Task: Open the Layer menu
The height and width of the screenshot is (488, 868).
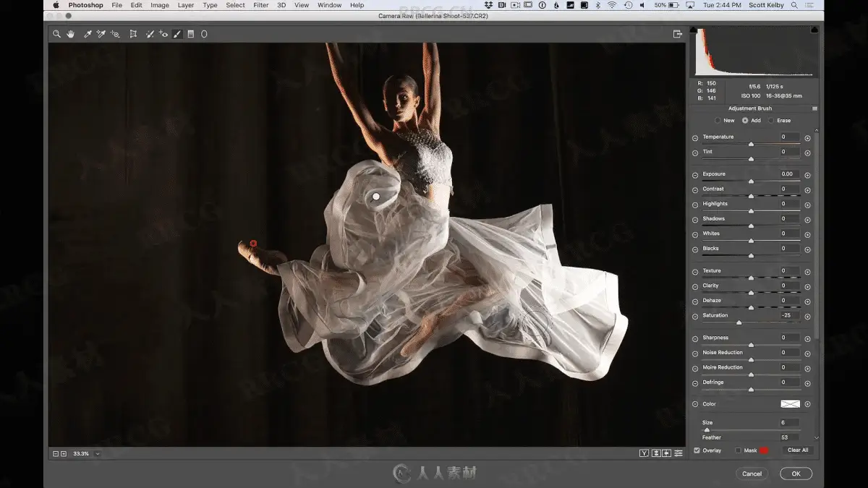Action: (x=186, y=5)
